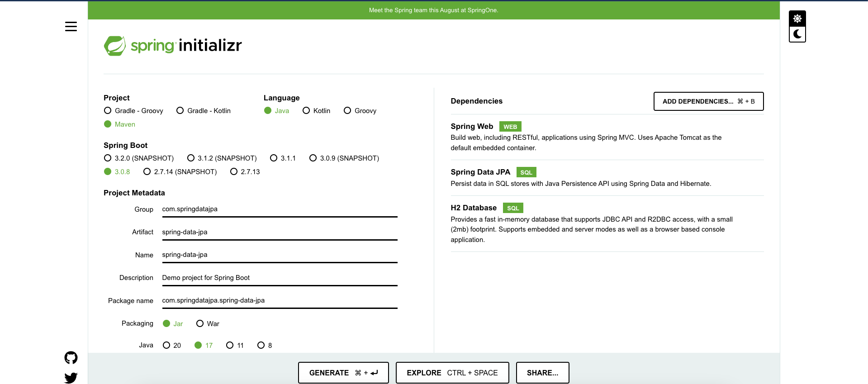This screenshot has width=868, height=384.
Task: Open the Twitter link icon
Action: pos(71,378)
